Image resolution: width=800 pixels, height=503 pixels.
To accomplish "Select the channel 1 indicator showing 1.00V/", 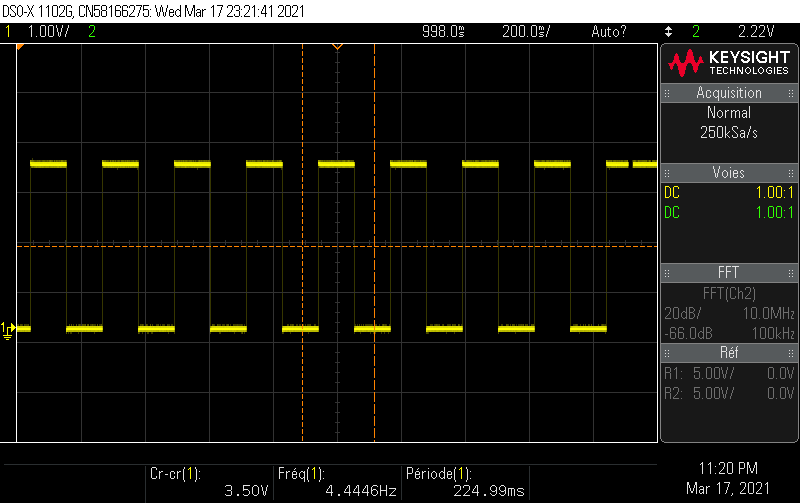I will [x=40, y=32].
